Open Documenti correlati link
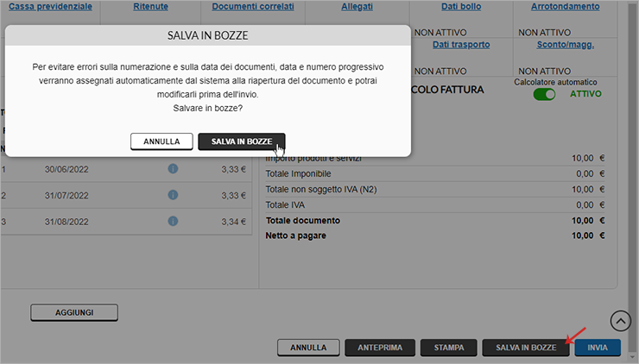639x364 pixels. tap(253, 7)
